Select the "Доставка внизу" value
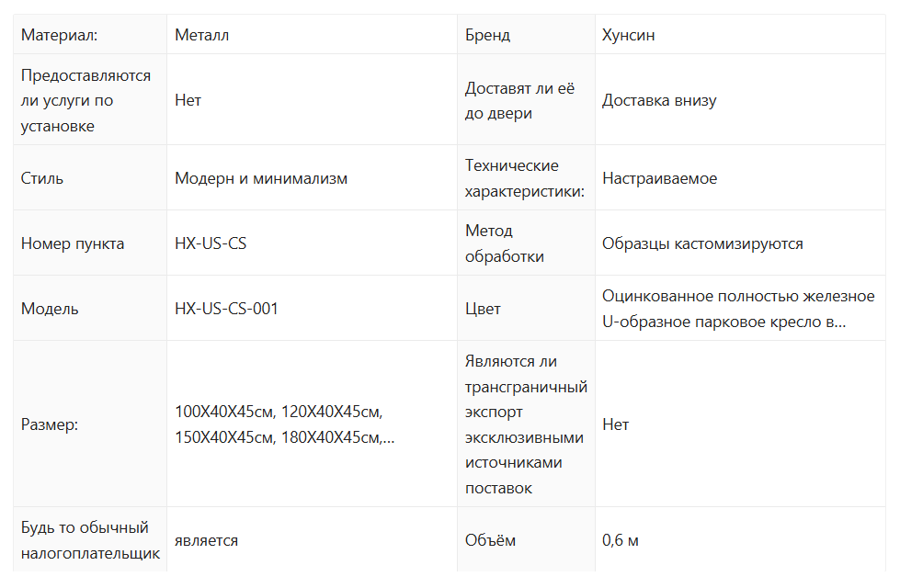 (x=659, y=100)
